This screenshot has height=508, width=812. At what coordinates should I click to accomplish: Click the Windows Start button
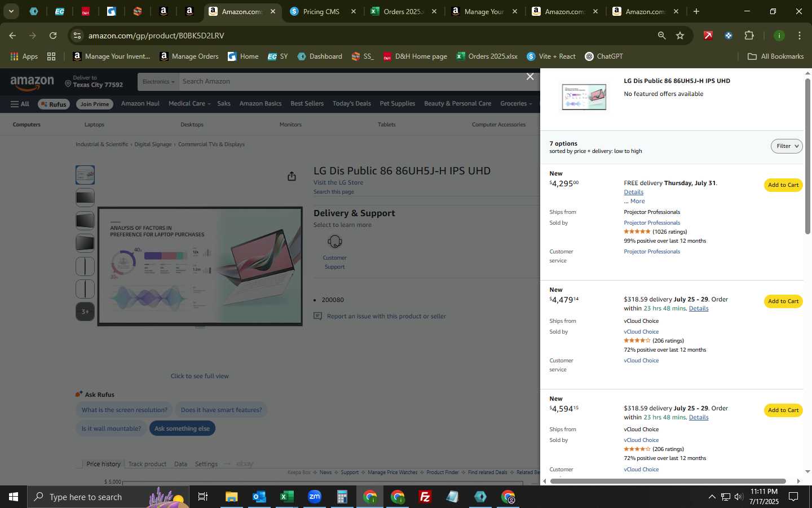(x=13, y=497)
